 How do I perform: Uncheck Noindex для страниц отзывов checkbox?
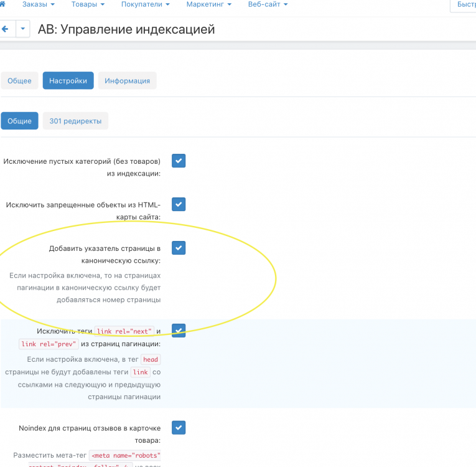click(179, 428)
